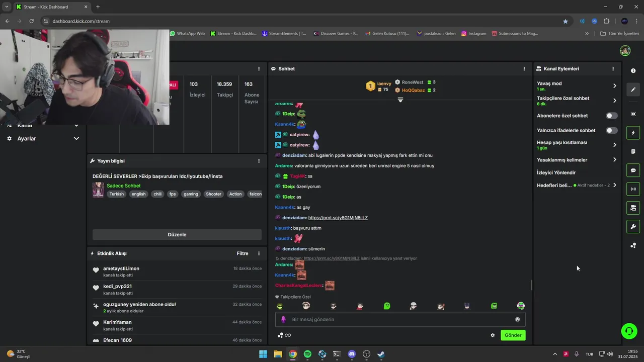Click the screen capture icon in right sidebar

point(633,114)
